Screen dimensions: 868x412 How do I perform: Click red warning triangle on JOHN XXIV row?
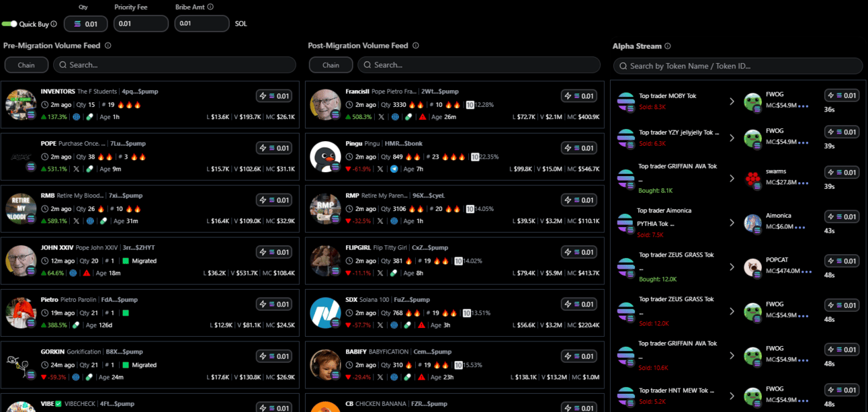(x=87, y=273)
